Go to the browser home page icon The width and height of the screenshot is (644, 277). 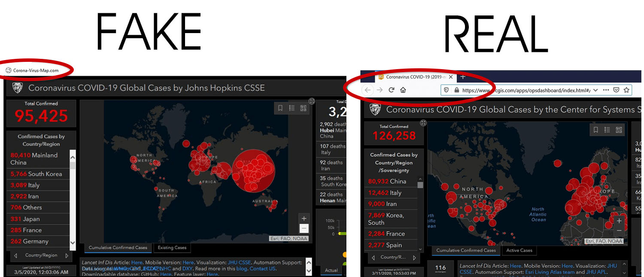(403, 90)
